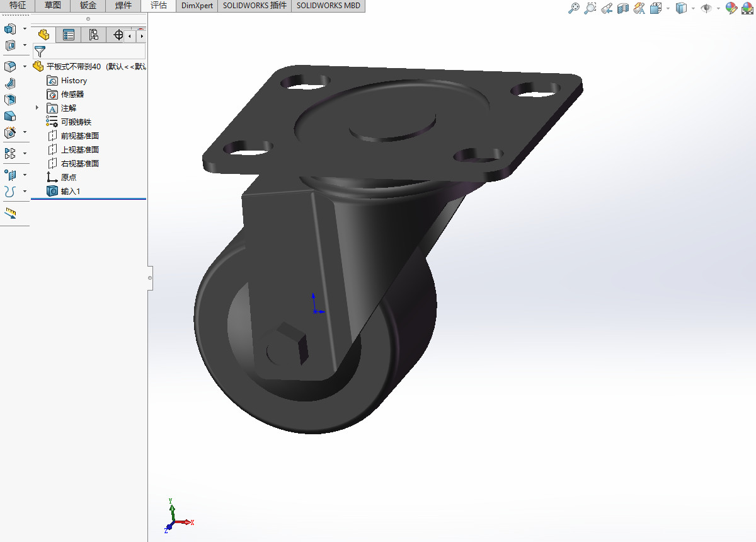The height and width of the screenshot is (542, 756).
Task: Open the SOLIDWORKS 插件 tab
Action: tap(255, 6)
